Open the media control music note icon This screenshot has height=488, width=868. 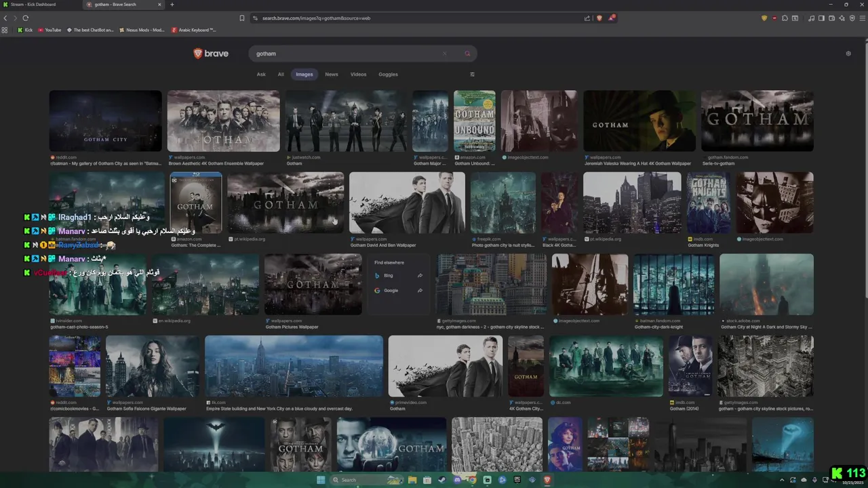(812, 18)
